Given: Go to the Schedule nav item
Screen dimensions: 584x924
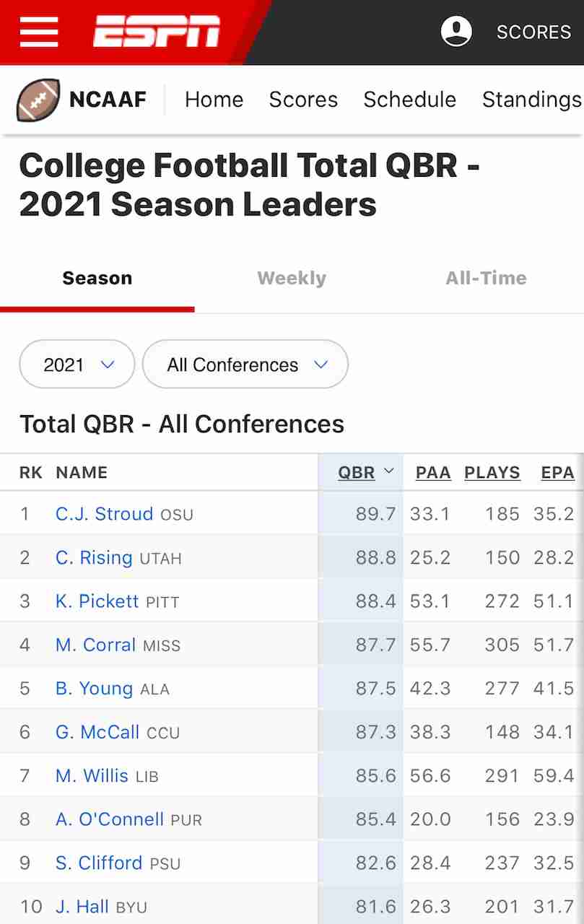Looking at the screenshot, I should click(x=409, y=100).
